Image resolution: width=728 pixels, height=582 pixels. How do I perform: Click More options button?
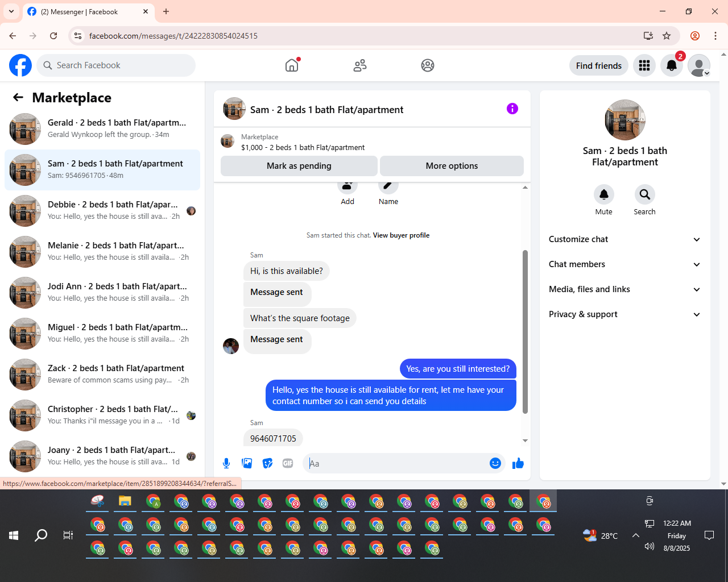point(452,166)
